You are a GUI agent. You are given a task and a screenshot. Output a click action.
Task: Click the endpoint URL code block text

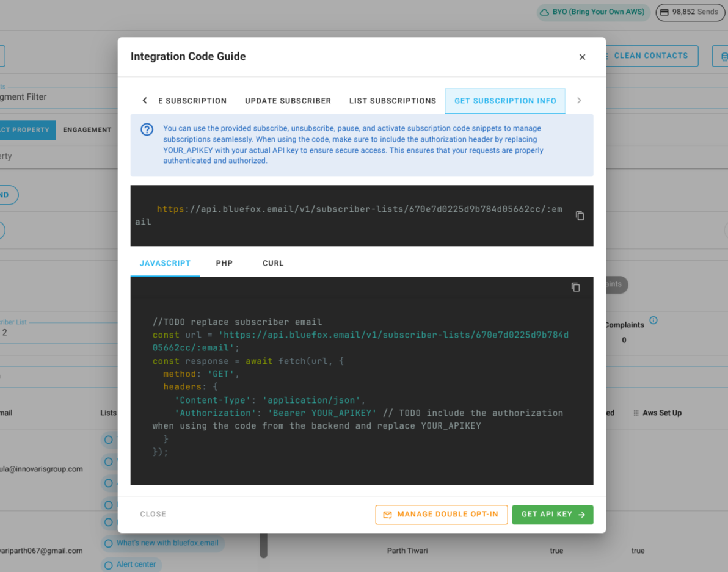(348, 215)
